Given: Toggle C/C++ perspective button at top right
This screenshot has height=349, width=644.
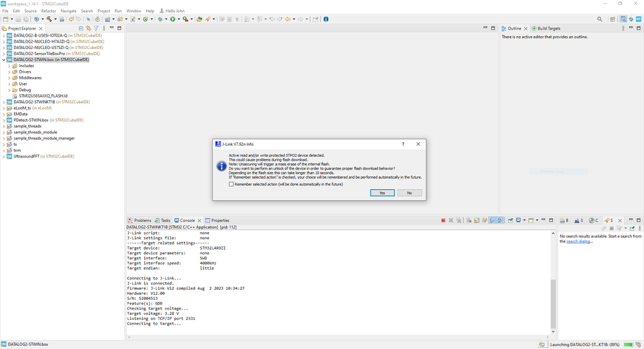Looking at the screenshot, I should (623, 19).
